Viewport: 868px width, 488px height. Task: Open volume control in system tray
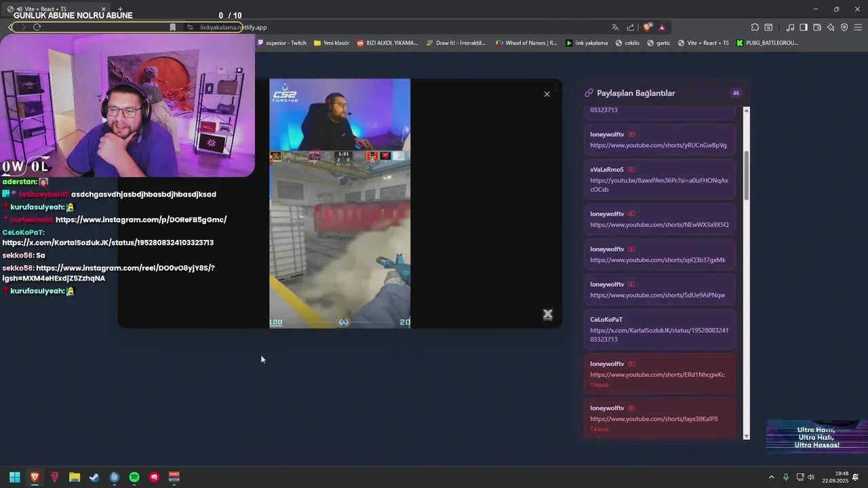(810, 477)
